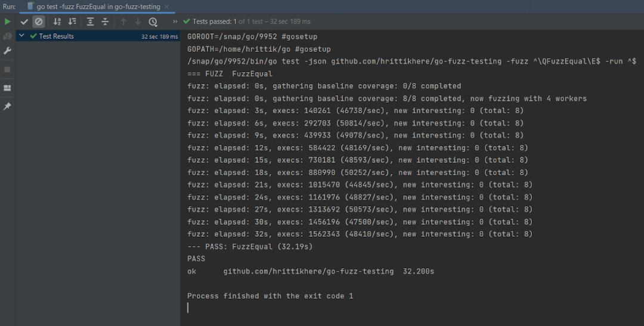644x326 pixels.
Task: Expand all test results
Action: 91,22
